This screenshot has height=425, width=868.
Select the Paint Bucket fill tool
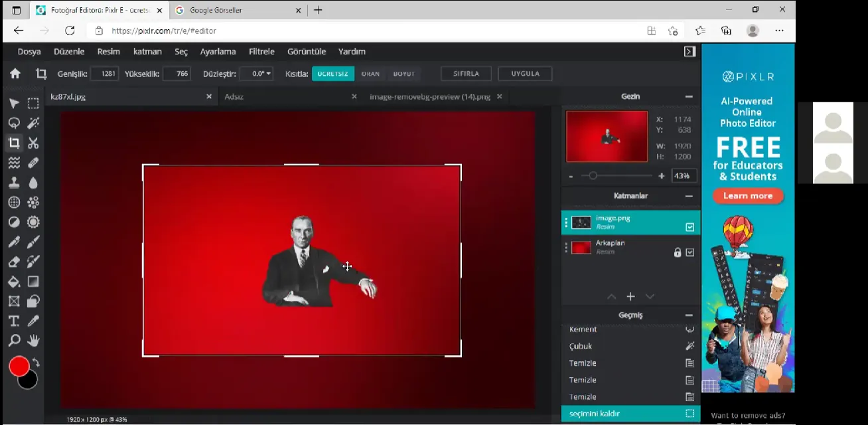[14, 282]
